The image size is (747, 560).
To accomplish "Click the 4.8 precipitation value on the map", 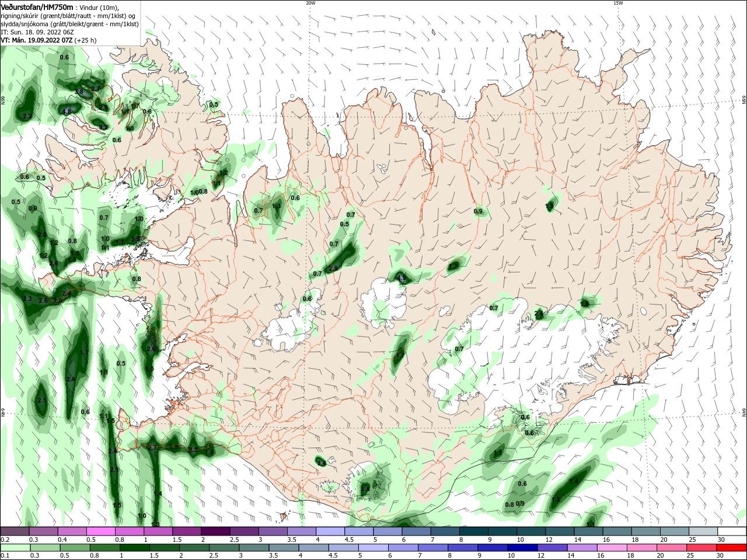I will [x=67, y=111].
